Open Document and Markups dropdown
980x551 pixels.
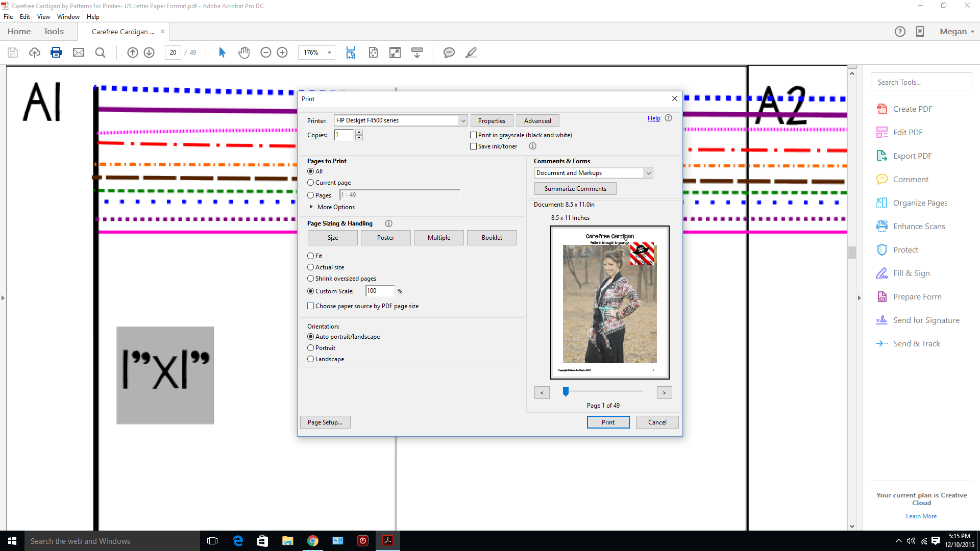pyautogui.click(x=648, y=173)
